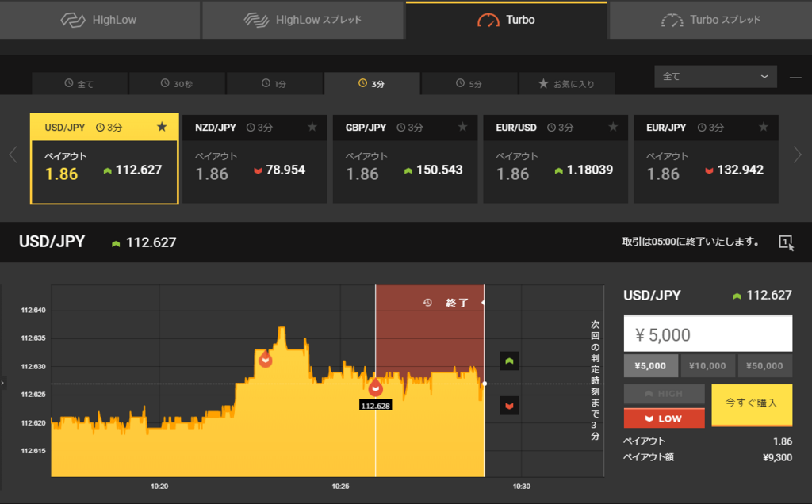Click the 今すぐ購入 purchase button

(751, 404)
